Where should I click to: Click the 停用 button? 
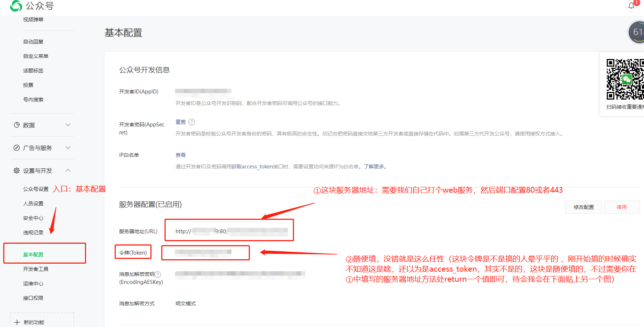622,207
